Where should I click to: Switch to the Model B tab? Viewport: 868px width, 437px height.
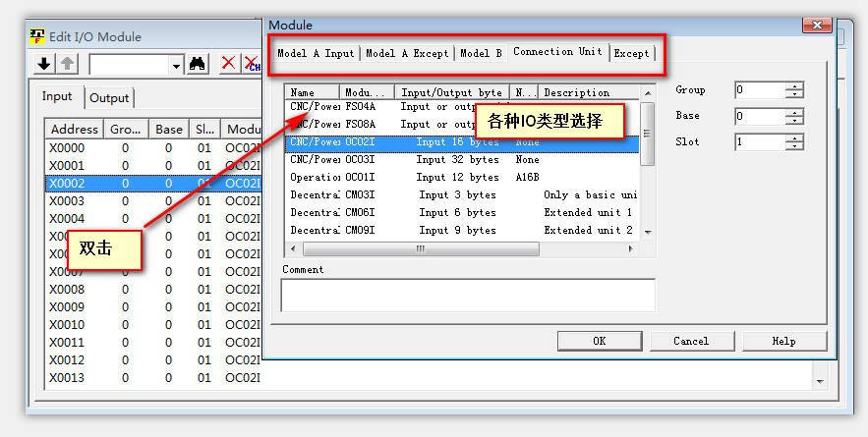click(x=481, y=53)
